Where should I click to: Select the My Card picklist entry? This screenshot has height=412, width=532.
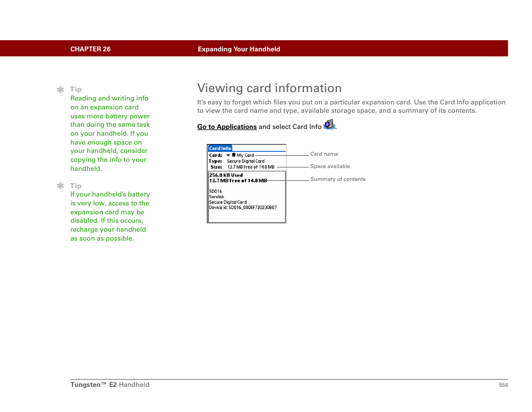pos(245,155)
